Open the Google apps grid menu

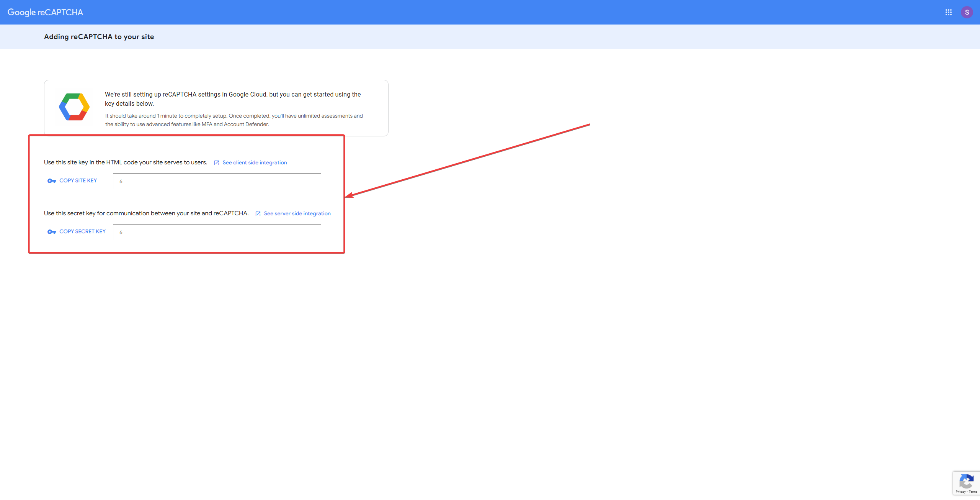coord(948,12)
